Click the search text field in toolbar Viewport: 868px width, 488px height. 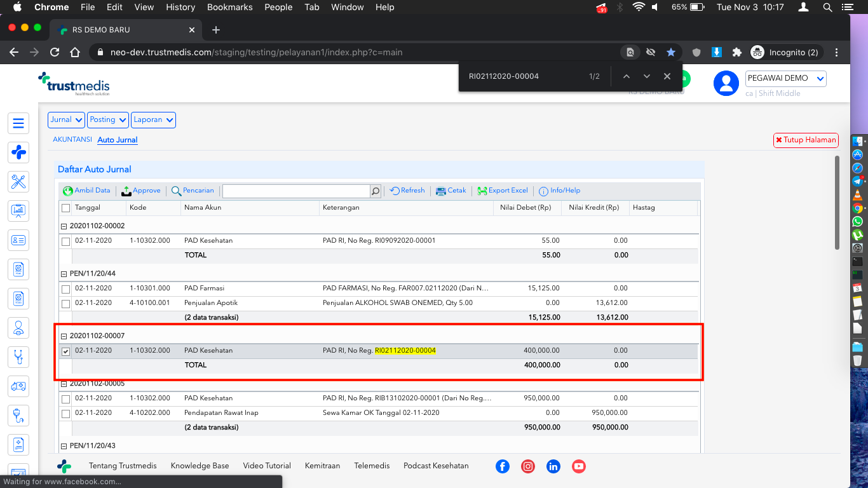(296, 191)
